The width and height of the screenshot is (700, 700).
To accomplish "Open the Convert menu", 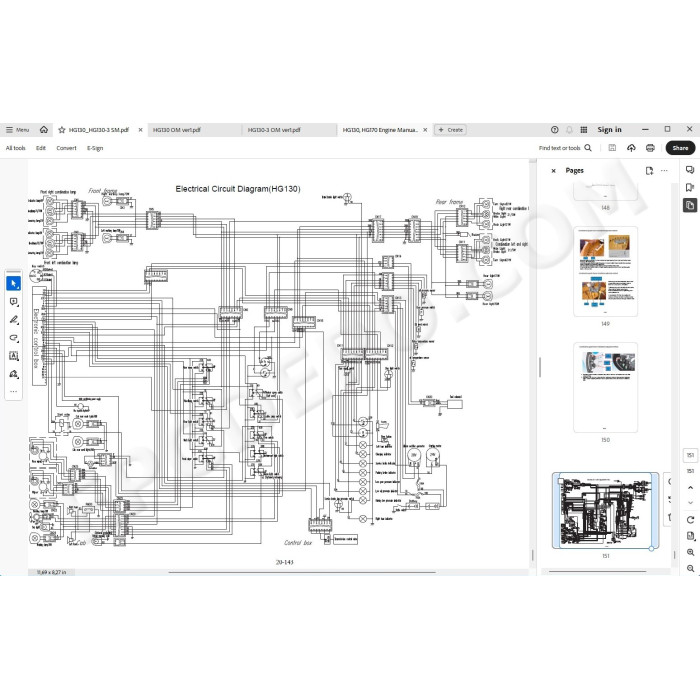I will [66, 148].
